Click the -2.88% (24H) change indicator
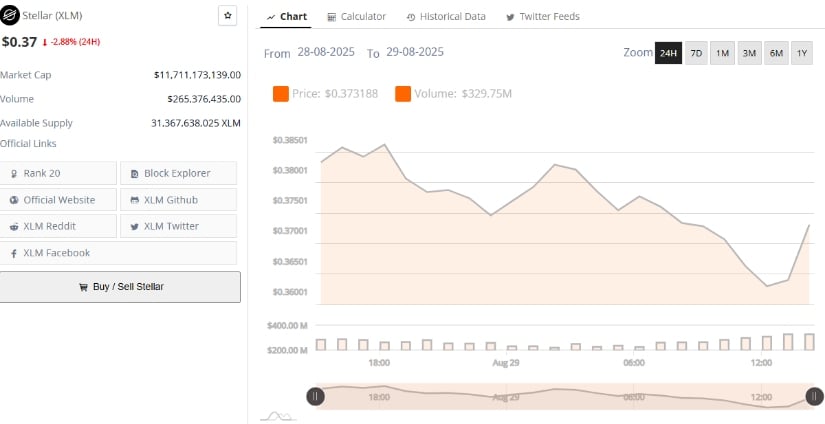The image size is (825, 424). pyautogui.click(x=71, y=42)
